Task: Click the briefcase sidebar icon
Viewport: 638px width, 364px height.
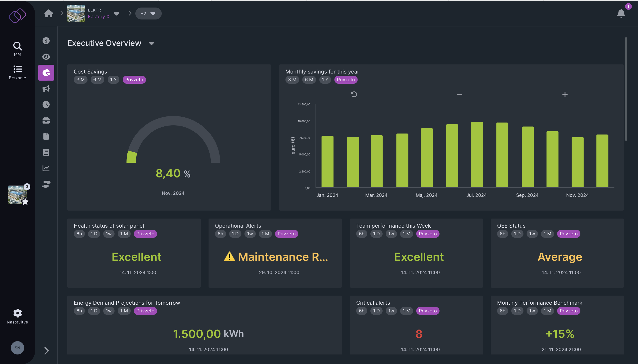Action: point(46,120)
